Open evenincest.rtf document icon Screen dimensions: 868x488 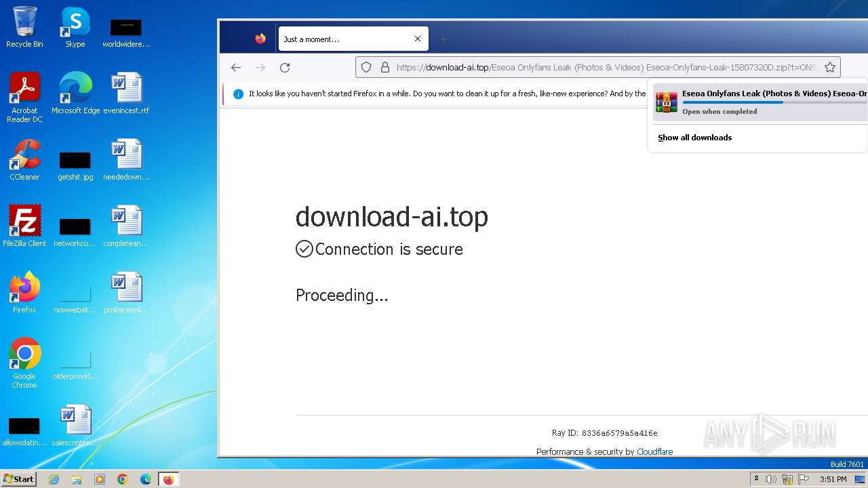(x=126, y=93)
